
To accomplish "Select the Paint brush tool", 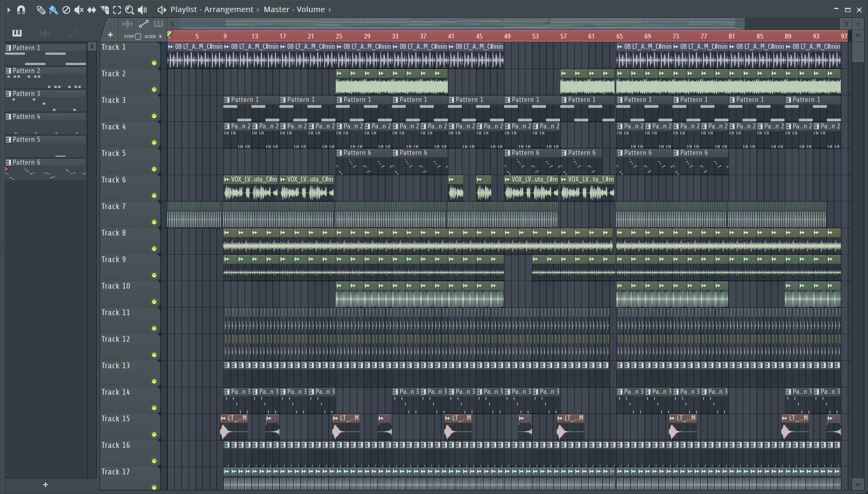I will click(54, 10).
